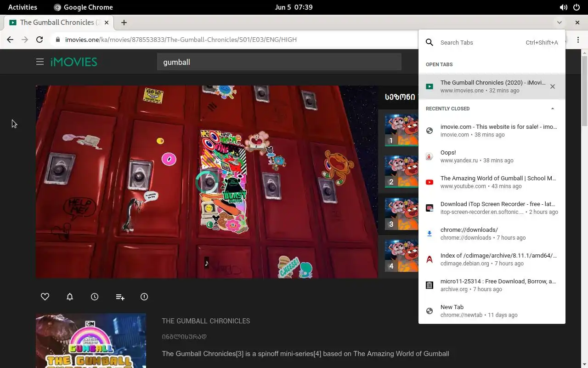Screen dimensions: 588x368
Task: Reopen imovie.com website for sale entry
Action: 492,131
